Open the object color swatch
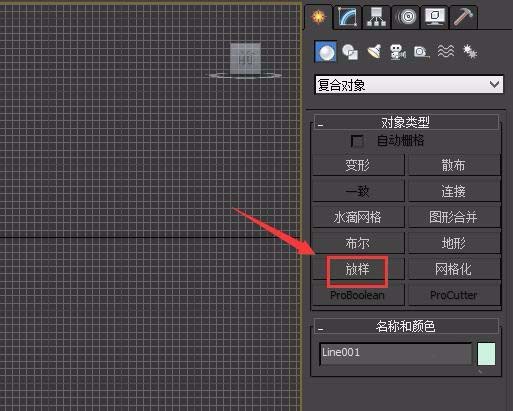The image size is (513, 411). click(x=486, y=354)
